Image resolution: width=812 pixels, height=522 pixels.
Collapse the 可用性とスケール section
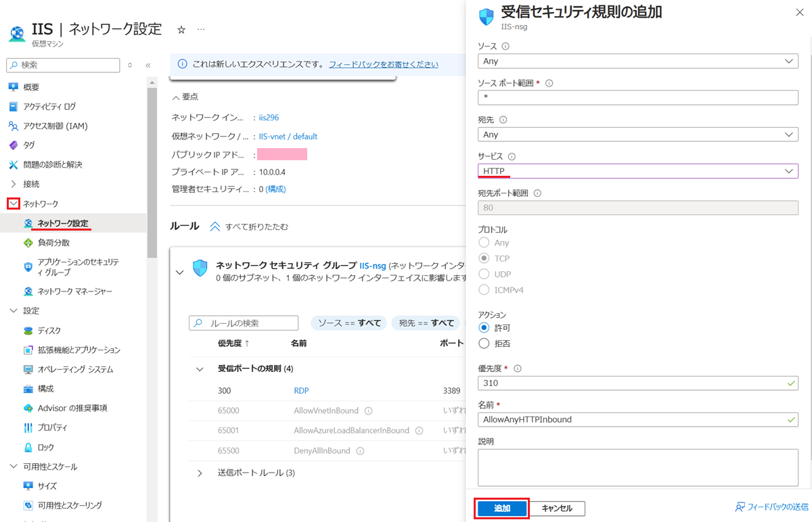pyautogui.click(x=14, y=467)
